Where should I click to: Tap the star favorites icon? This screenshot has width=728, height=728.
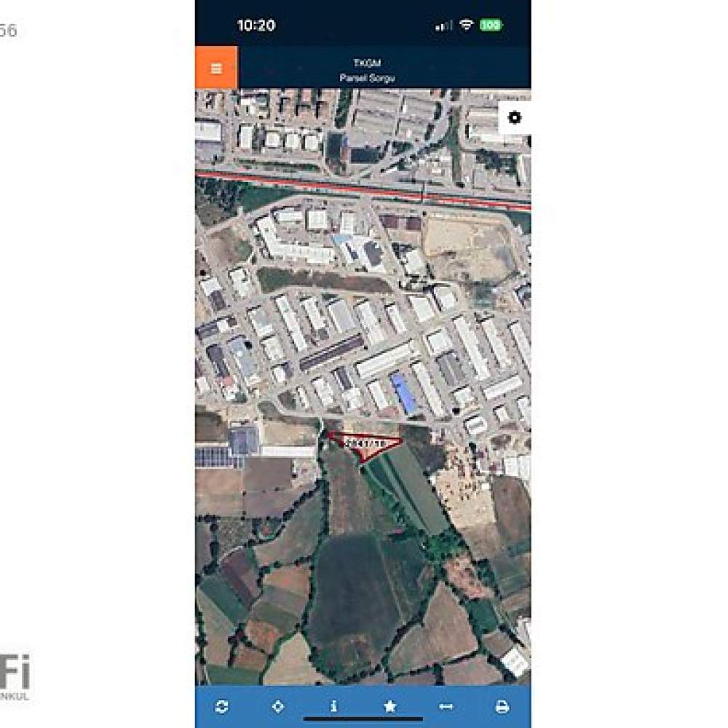coord(390,706)
